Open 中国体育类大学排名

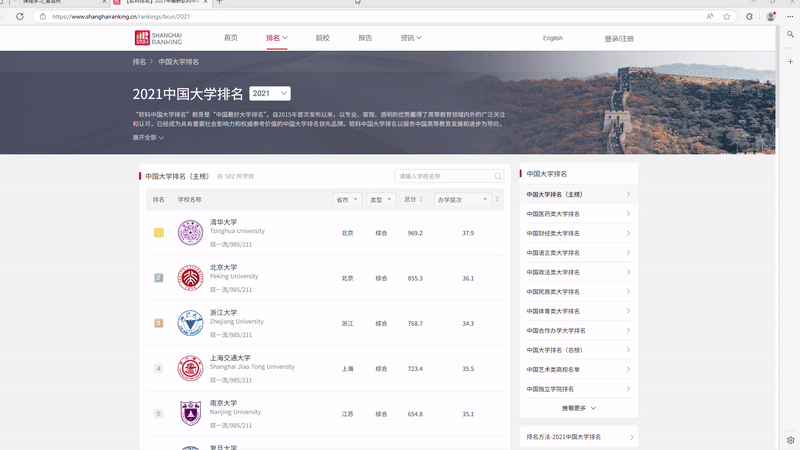[579, 311]
